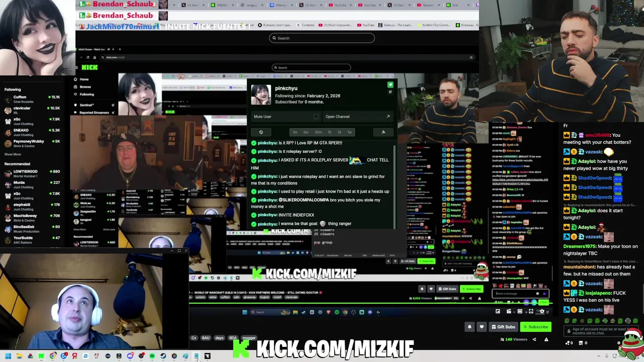The height and width of the screenshot is (362, 644).
Task: Select the 30m timeout option
Action: [318, 132]
